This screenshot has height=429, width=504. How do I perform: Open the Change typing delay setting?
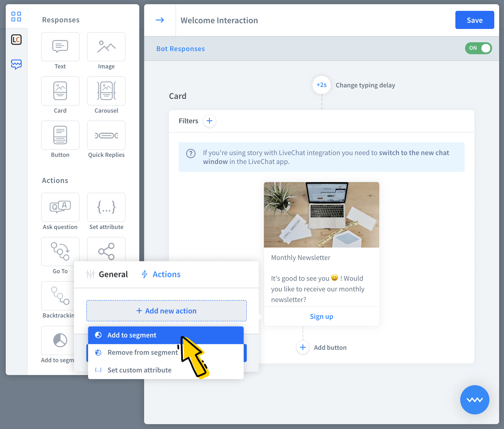(x=321, y=85)
